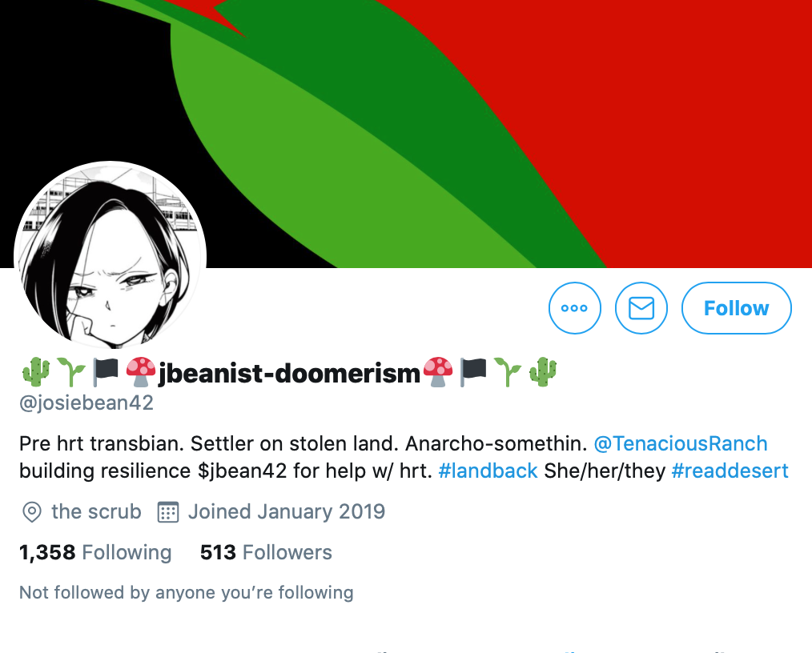This screenshot has width=812, height=653.
Task: Follow the jbeanist-doomerism account
Action: point(737,308)
